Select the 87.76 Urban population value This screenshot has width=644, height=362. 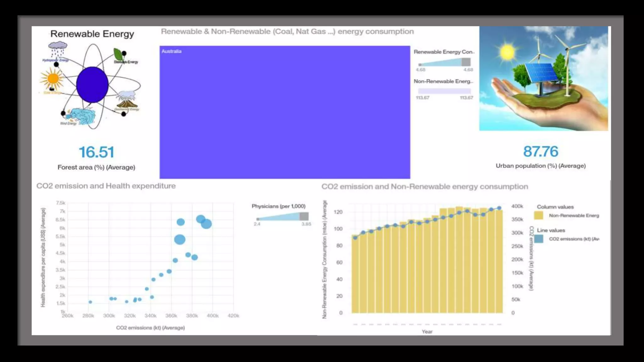tap(541, 151)
